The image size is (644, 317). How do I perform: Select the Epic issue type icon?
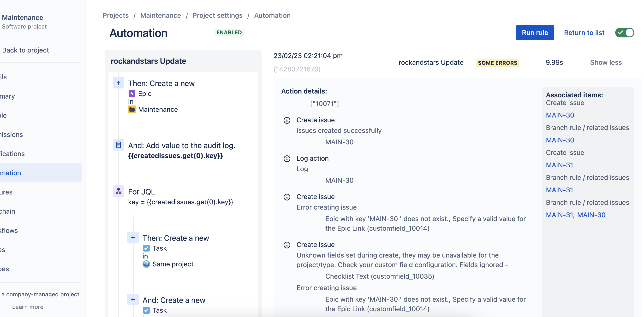point(132,94)
